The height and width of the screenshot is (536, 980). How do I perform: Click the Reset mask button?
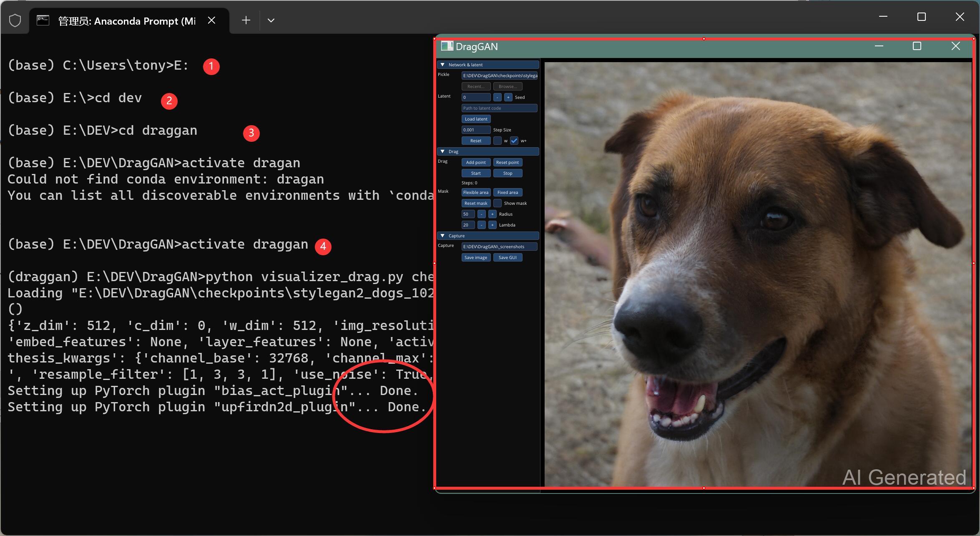(476, 203)
